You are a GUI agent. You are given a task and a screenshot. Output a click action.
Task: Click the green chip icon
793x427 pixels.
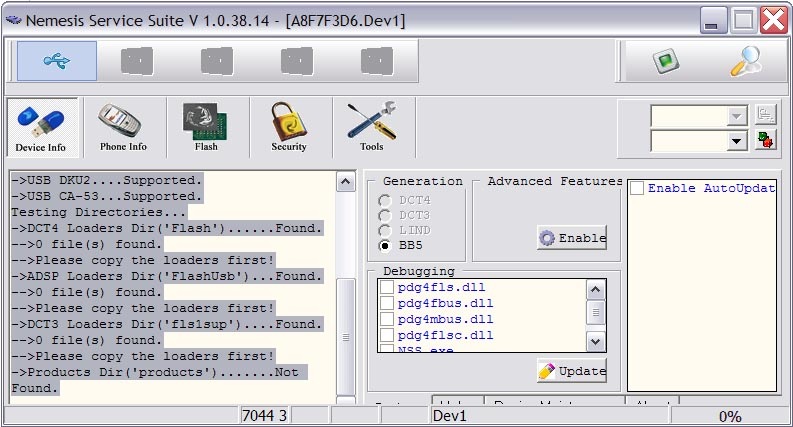[666, 61]
